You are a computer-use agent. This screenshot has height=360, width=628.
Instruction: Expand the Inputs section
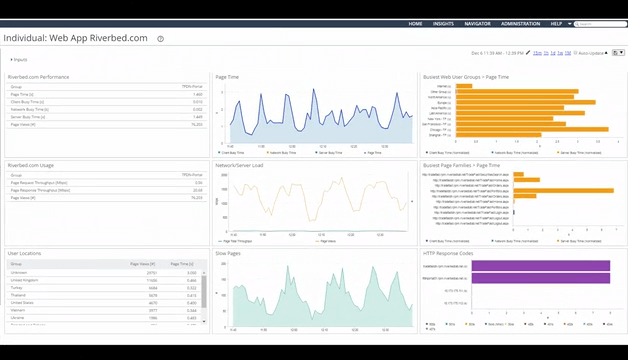tap(19, 60)
